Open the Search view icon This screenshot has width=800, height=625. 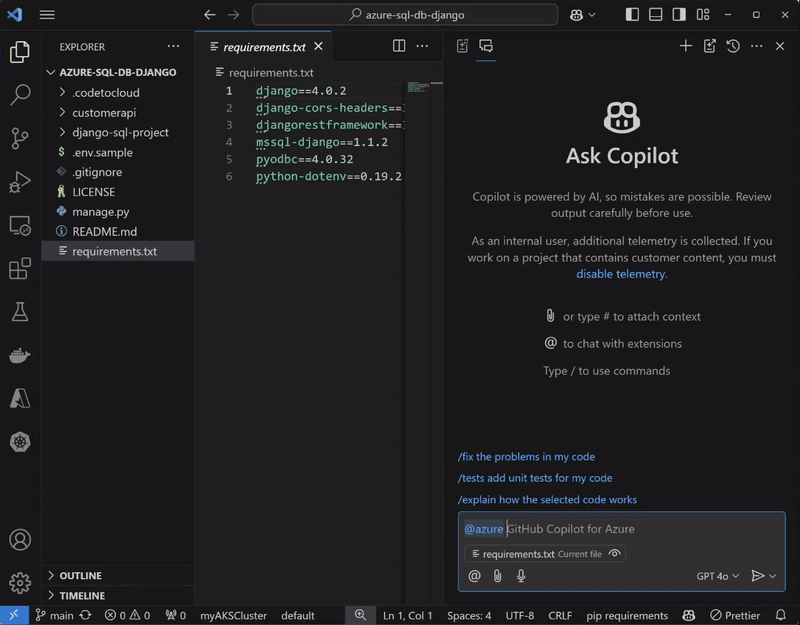coord(20,94)
